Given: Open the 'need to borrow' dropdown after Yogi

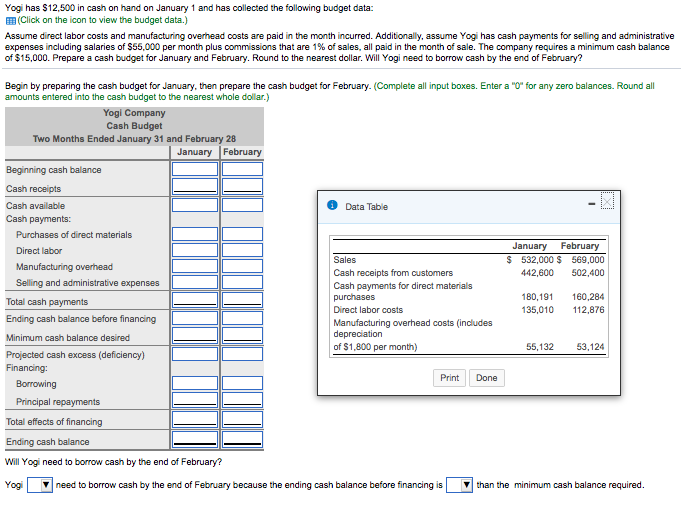Looking at the screenshot, I should pyautogui.click(x=40, y=485).
